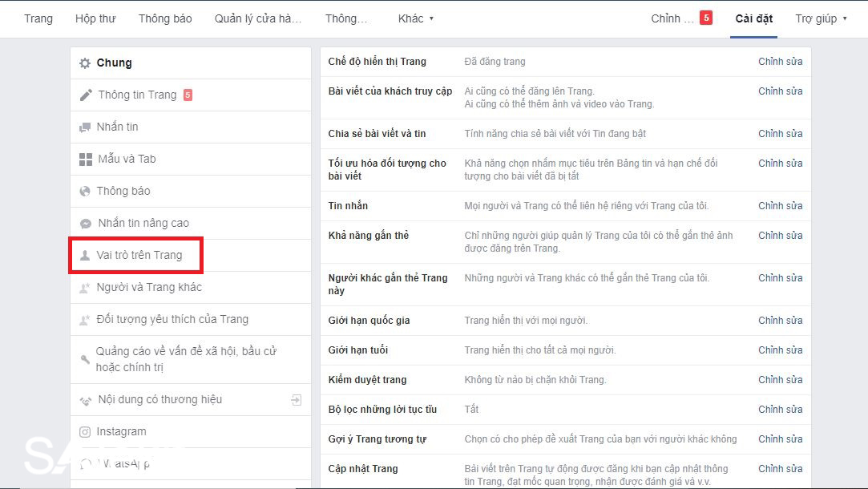Click Chỉnh sửa for Tin nhắn
This screenshot has width=868, height=489.
pyautogui.click(x=780, y=205)
